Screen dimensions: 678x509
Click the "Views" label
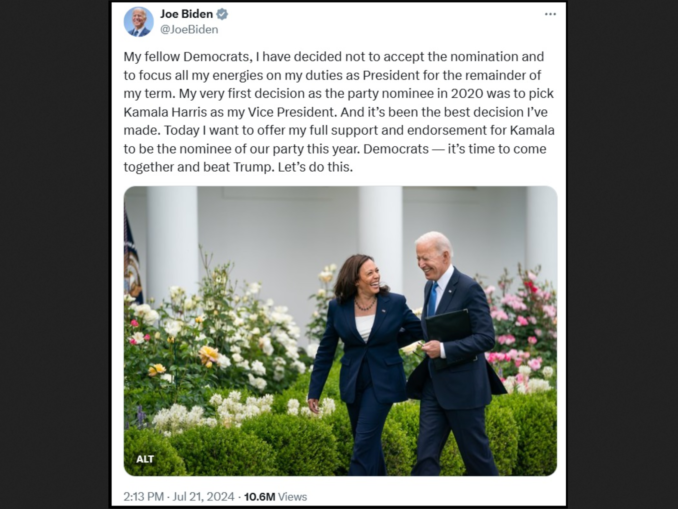(x=293, y=496)
